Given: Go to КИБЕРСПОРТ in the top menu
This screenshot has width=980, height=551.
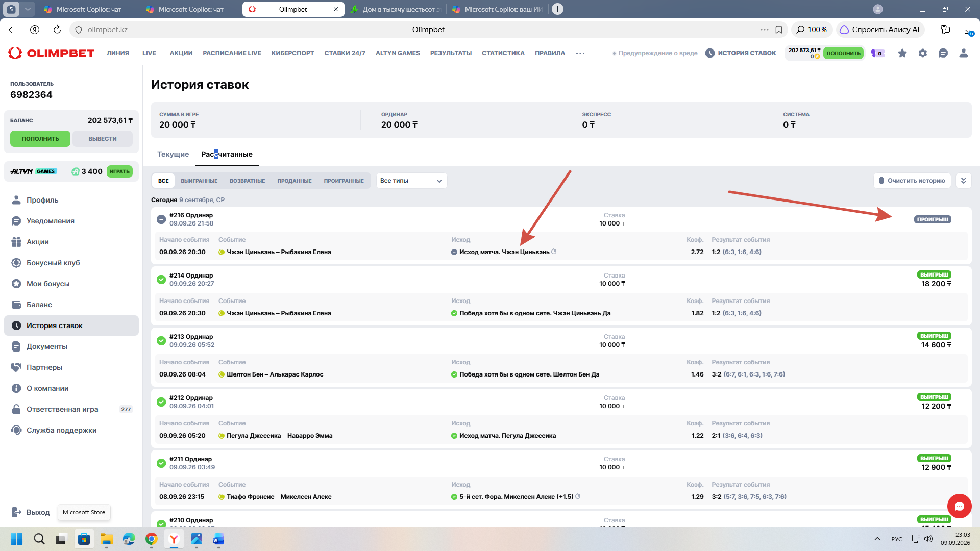Looking at the screenshot, I should tap(293, 53).
